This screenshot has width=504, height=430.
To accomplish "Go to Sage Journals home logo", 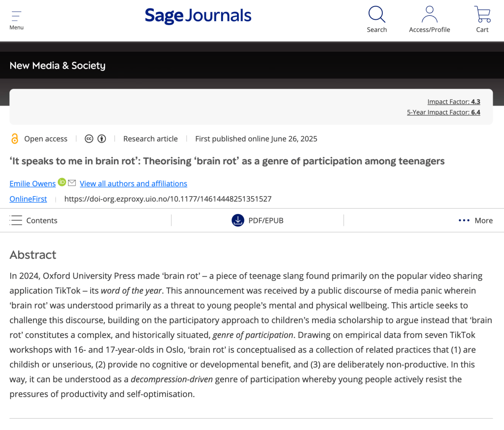I will pyautogui.click(x=198, y=16).
